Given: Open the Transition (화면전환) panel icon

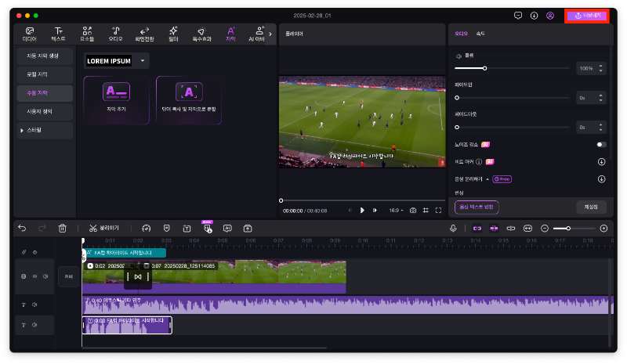Looking at the screenshot, I should 144,34.
